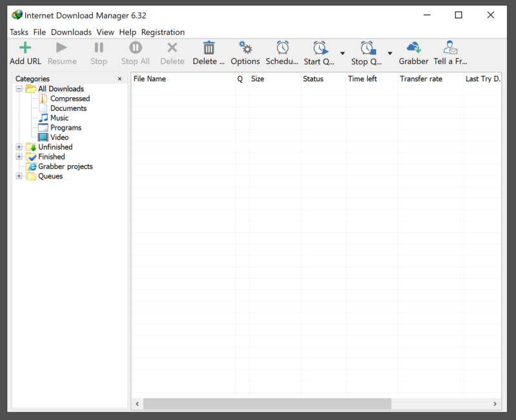The height and width of the screenshot is (420, 516).
Task: Click the horizontal scrollbar right arrow
Action: 495,403
